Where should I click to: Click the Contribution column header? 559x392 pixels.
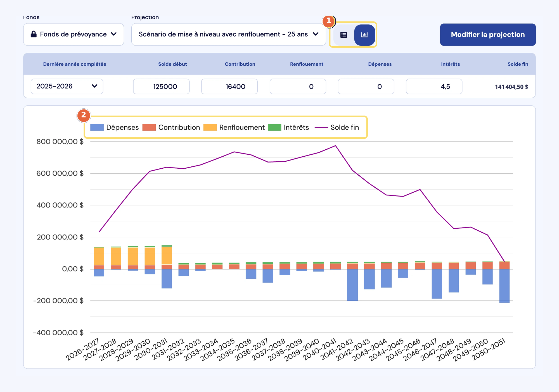tap(240, 64)
